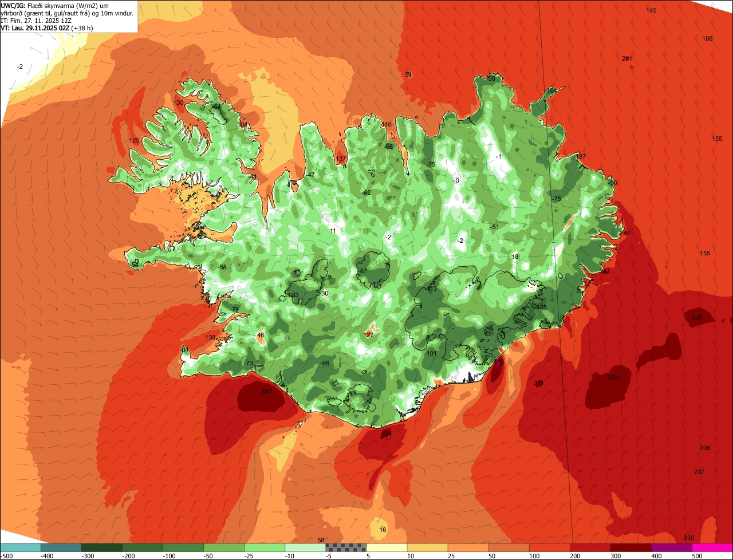Screen dimensions: 733x560
Task: Select the -200 to -100 green legend swatch
Action: coord(143,547)
